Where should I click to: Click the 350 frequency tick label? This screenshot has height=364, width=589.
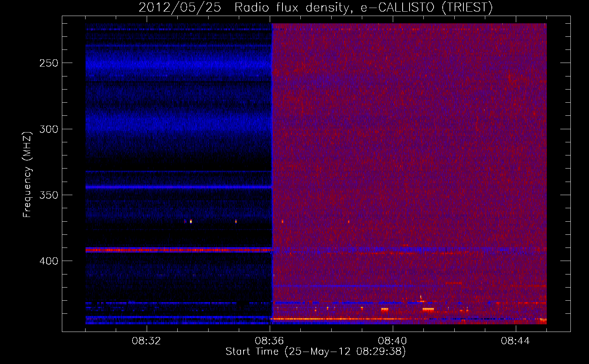click(x=48, y=195)
